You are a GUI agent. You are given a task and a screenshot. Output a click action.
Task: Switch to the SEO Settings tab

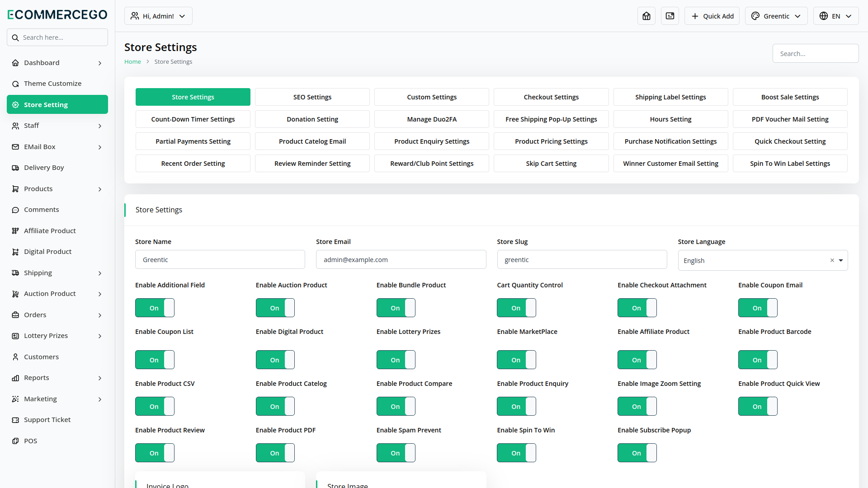click(312, 97)
